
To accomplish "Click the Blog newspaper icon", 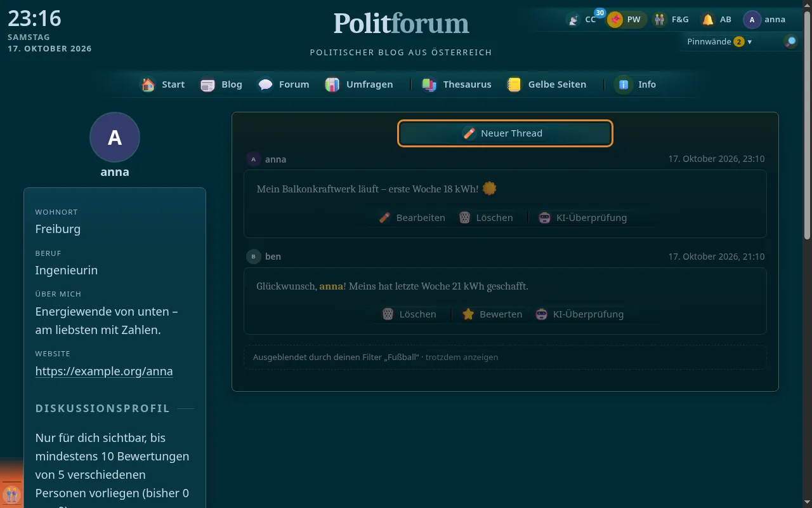I will pos(207,84).
